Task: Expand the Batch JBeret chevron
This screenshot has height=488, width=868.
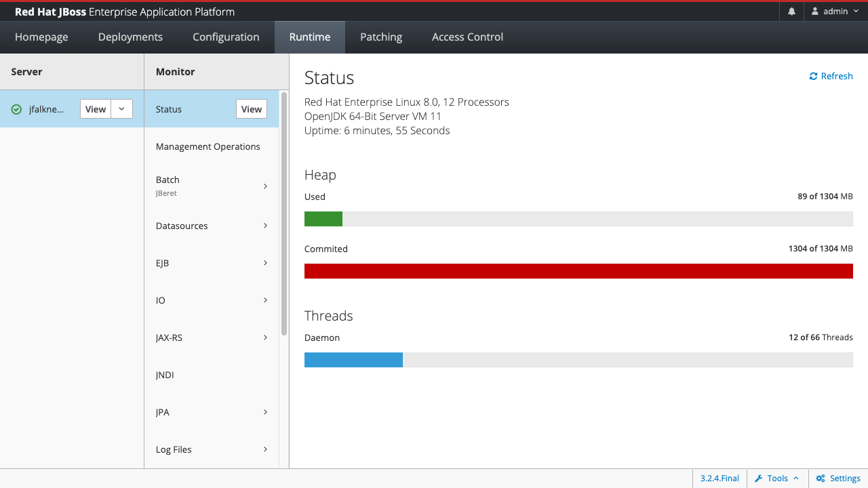Action: point(265,186)
